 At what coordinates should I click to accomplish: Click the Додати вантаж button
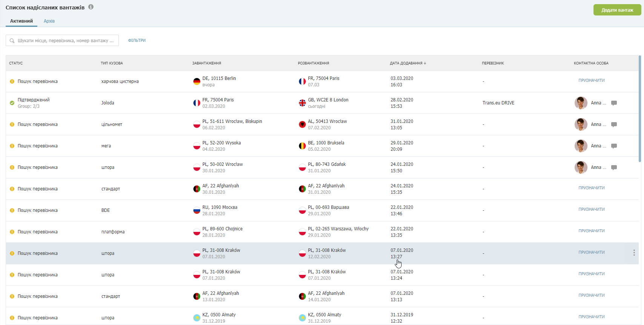click(617, 10)
